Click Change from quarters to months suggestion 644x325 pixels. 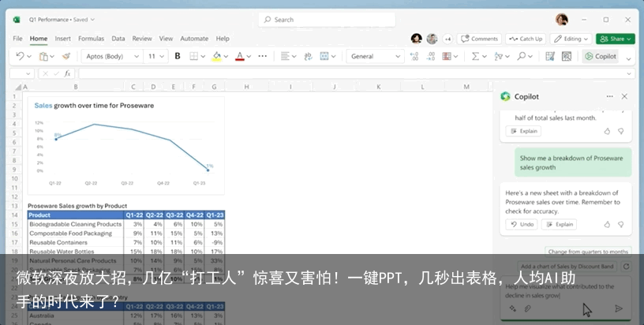pos(588,252)
